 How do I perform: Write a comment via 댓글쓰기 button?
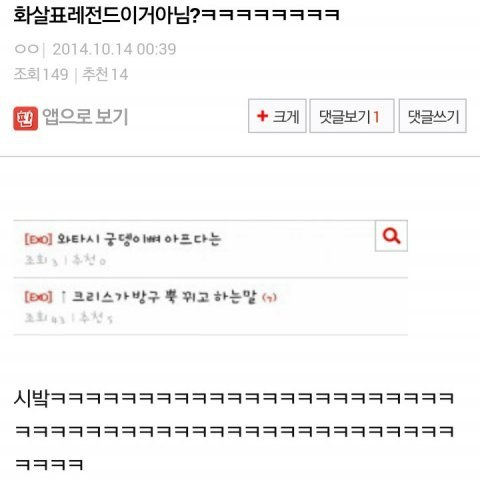tap(433, 116)
